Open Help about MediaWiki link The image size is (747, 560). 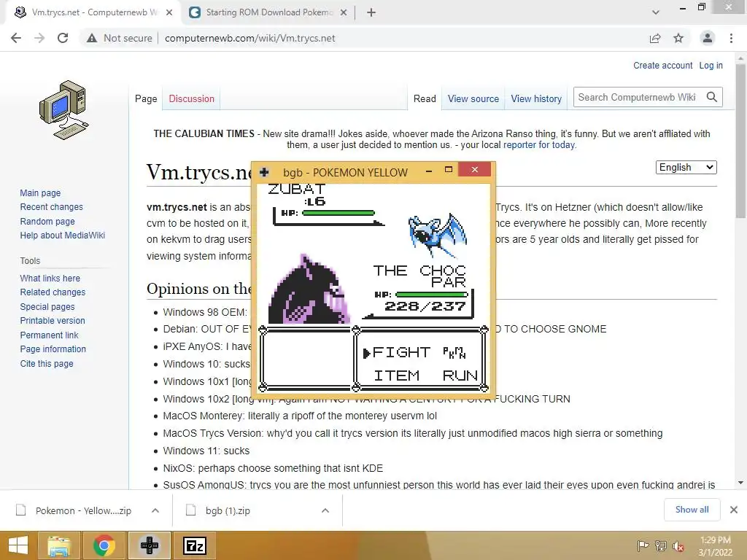click(63, 236)
